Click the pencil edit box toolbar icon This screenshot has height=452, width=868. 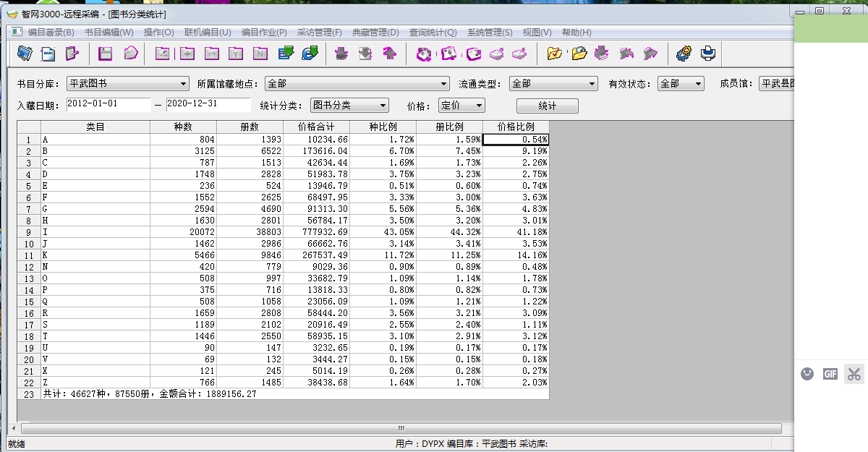coord(163,54)
